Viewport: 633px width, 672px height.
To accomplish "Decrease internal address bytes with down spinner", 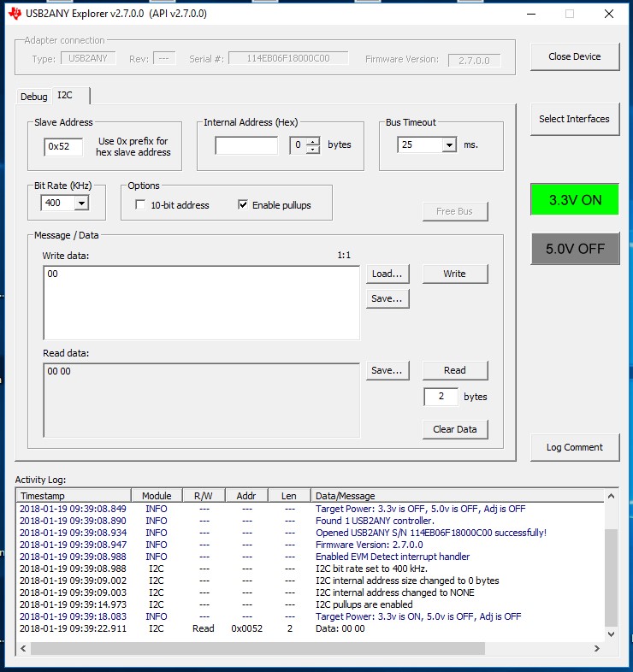I will (313, 149).
